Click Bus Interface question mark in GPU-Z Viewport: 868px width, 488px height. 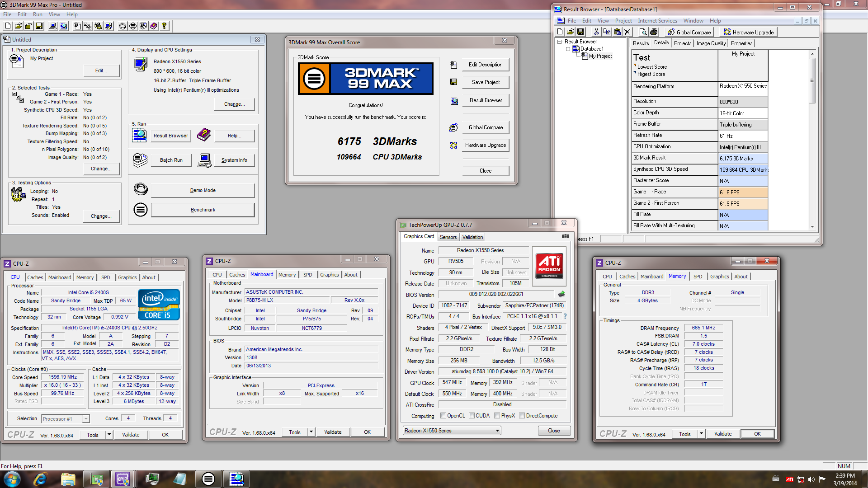pyautogui.click(x=565, y=316)
